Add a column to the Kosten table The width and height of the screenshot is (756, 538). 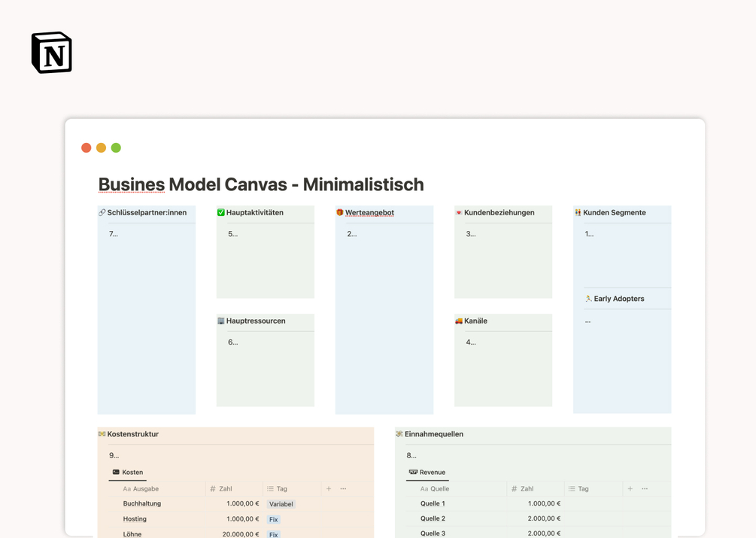tap(329, 489)
